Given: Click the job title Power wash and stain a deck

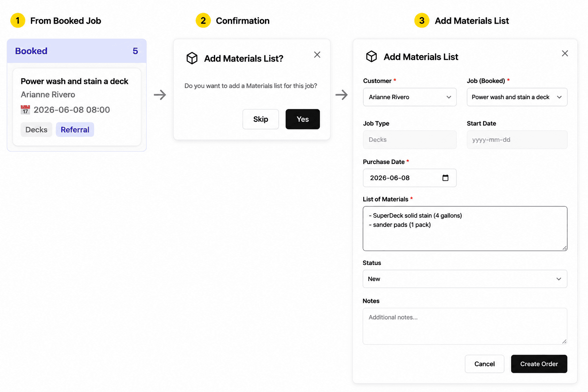Looking at the screenshot, I should click(74, 81).
